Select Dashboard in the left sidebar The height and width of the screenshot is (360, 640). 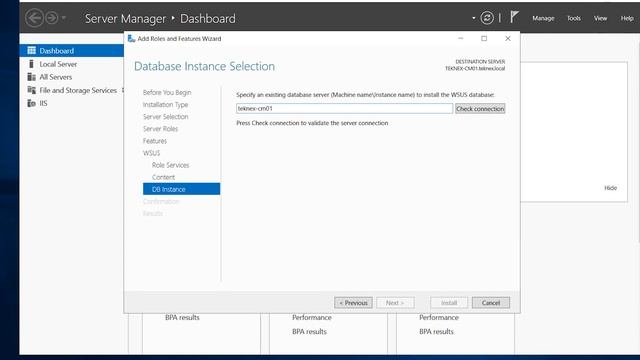click(x=71, y=51)
